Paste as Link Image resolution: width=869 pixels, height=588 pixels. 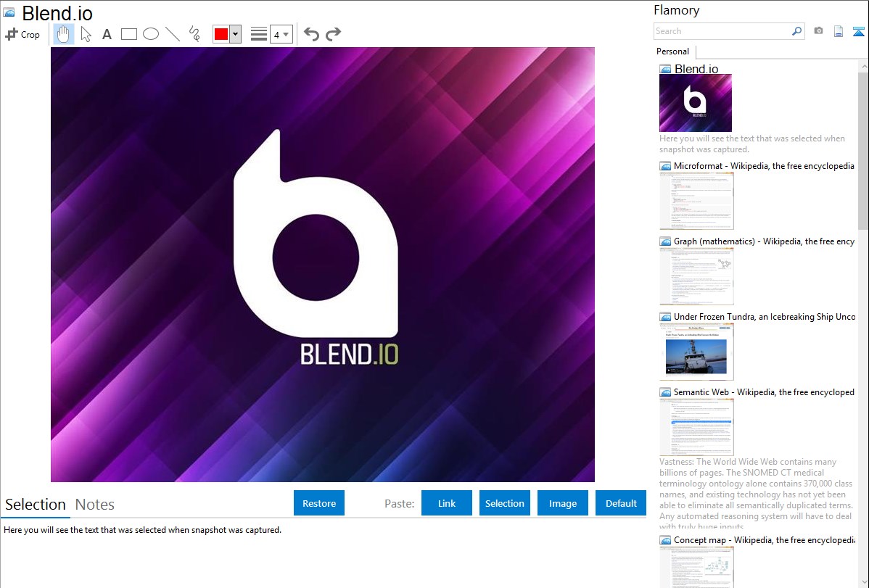coord(447,503)
